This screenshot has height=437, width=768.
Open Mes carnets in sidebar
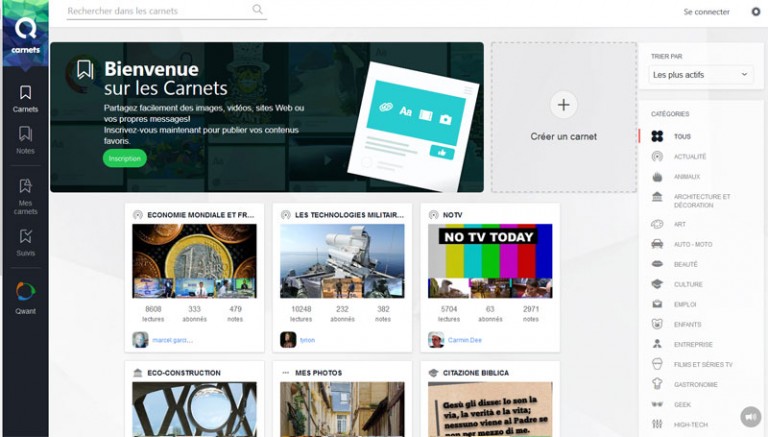pyautogui.click(x=25, y=197)
